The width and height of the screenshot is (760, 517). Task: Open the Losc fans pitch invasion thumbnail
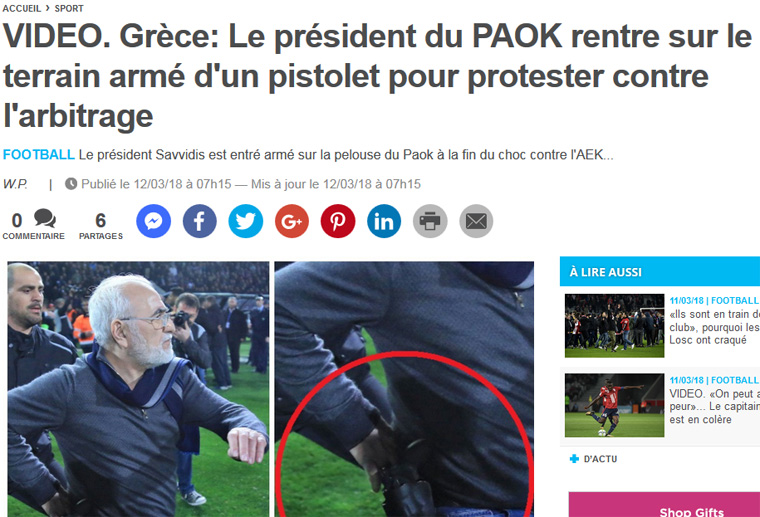(614, 326)
